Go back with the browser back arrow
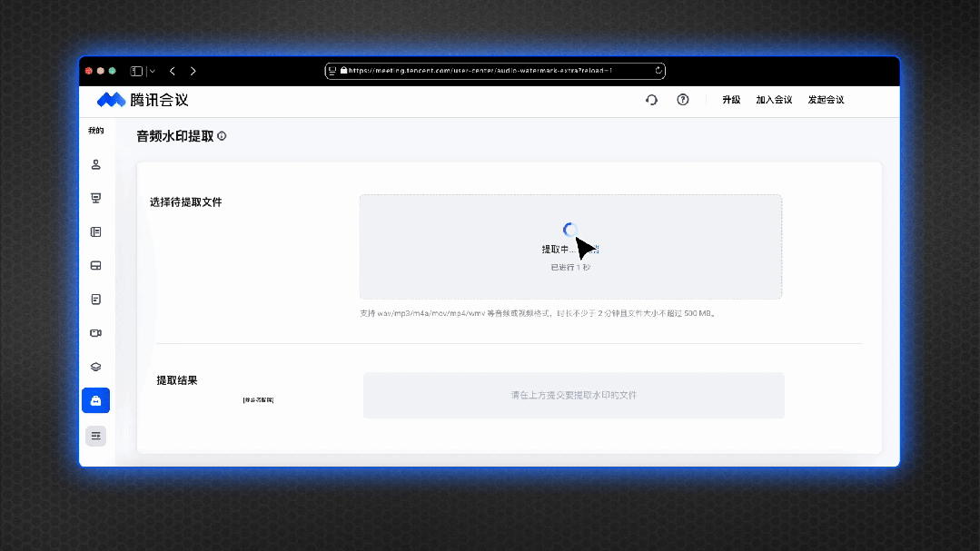 pyautogui.click(x=173, y=71)
